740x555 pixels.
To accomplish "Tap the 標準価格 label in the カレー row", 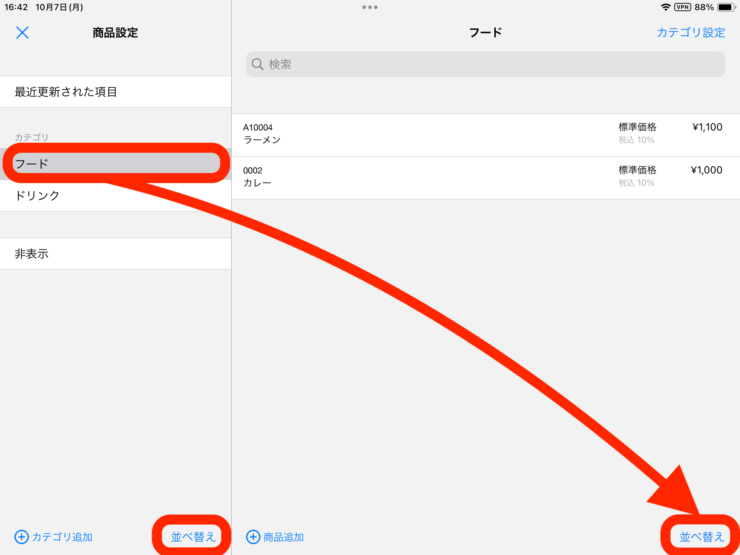I will point(638,170).
